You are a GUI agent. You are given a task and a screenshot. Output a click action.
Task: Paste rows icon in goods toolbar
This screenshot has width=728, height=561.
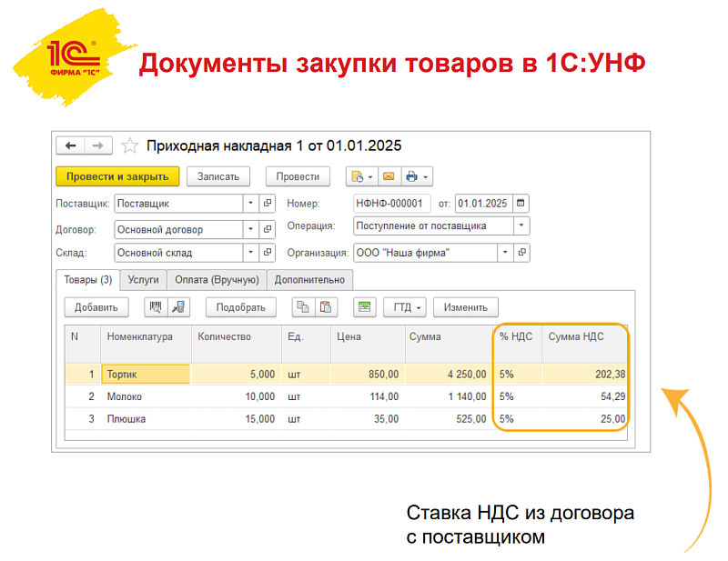326,307
